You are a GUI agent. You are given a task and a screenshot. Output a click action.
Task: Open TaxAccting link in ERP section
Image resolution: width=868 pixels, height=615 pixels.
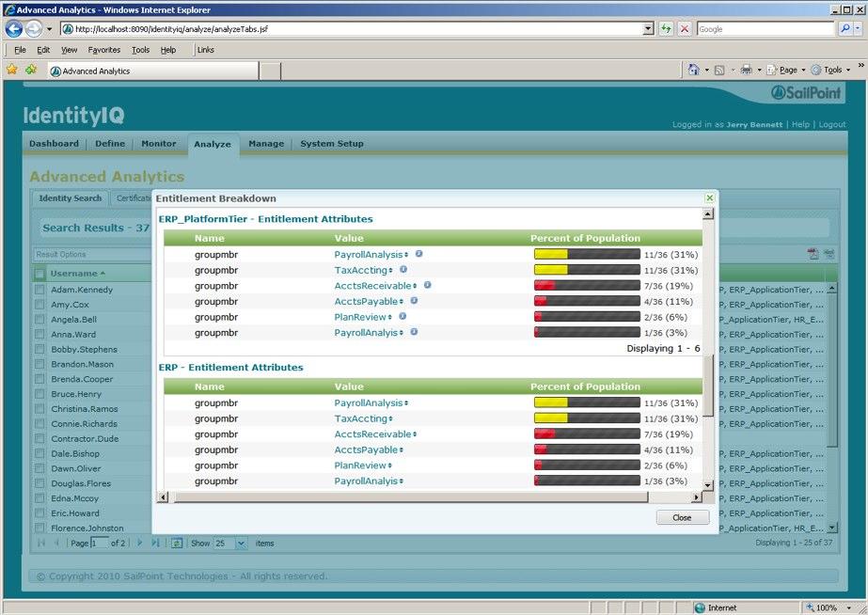point(360,418)
